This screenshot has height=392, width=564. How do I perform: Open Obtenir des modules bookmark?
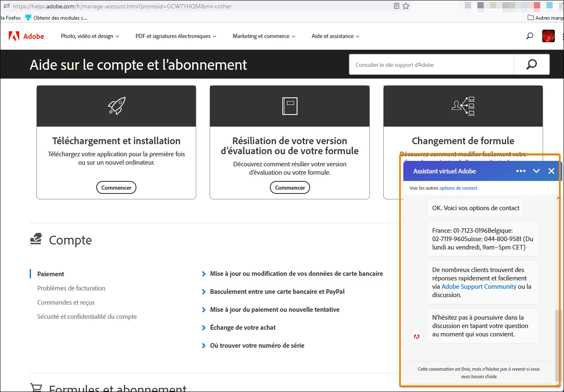click(56, 18)
